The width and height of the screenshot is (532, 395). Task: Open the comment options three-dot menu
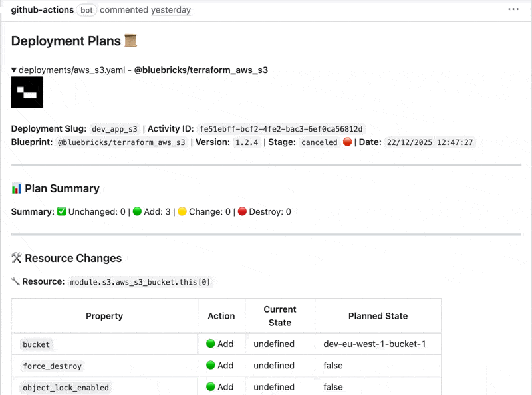(x=513, y=9)
